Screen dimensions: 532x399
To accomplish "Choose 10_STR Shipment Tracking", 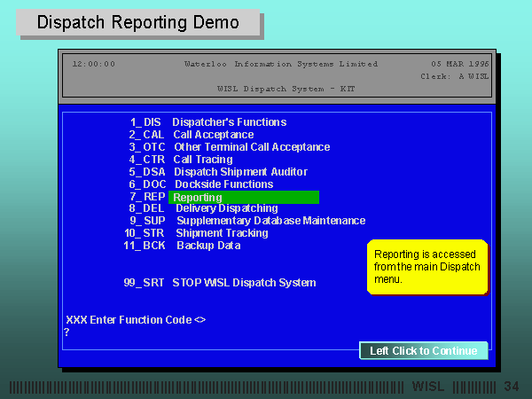I will [x=197, y=233].
